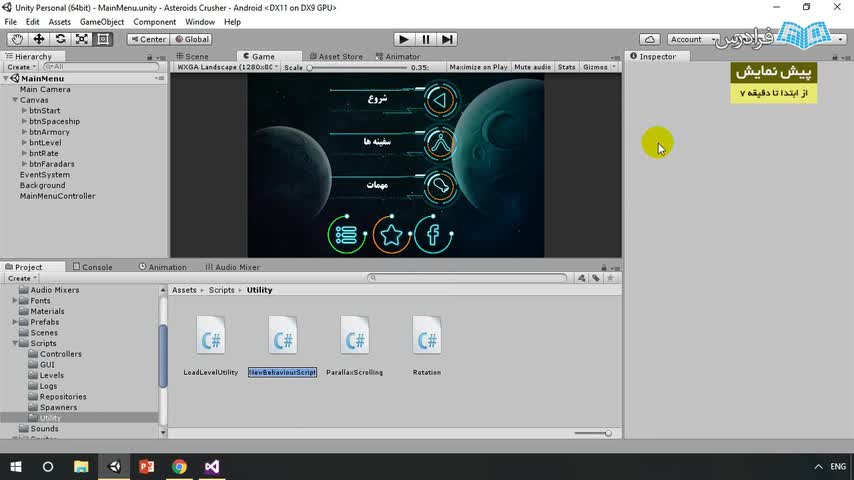The height and width of the screenshot is (480, 854).
Task: Switch to the Scene tab
Action: click(x=192, y=56)
